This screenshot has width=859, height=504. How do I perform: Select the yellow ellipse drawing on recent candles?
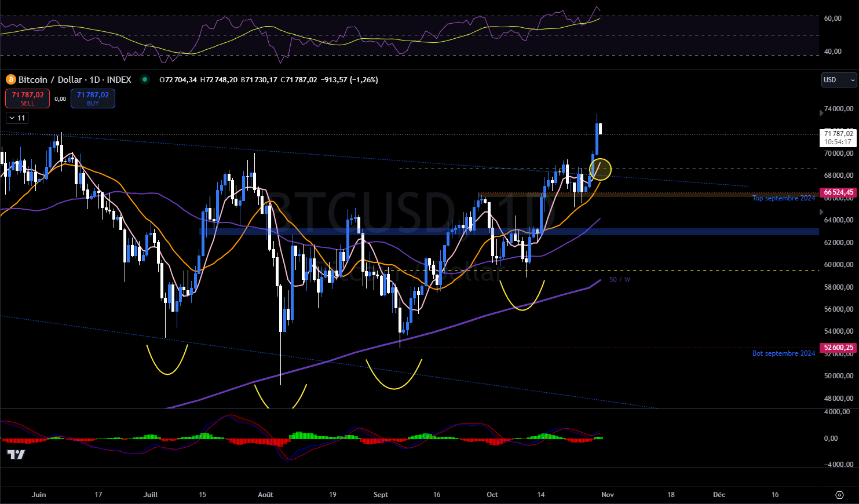601,169
